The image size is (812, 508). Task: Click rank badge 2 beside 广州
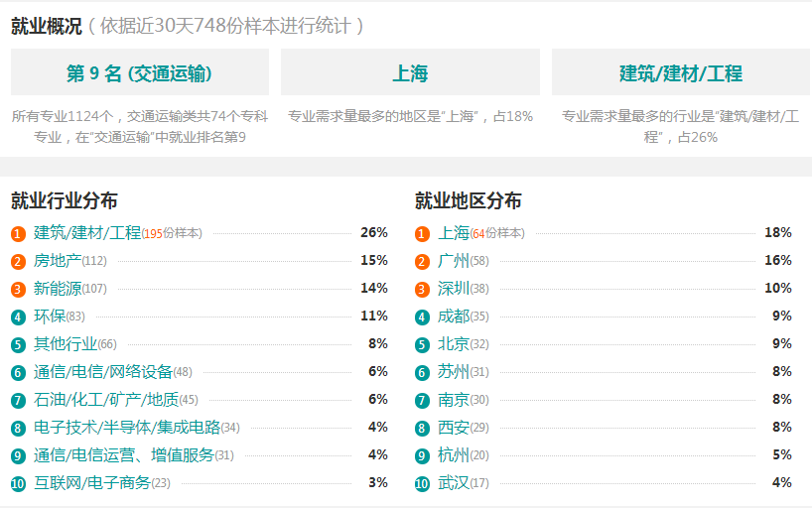[422, 262]
